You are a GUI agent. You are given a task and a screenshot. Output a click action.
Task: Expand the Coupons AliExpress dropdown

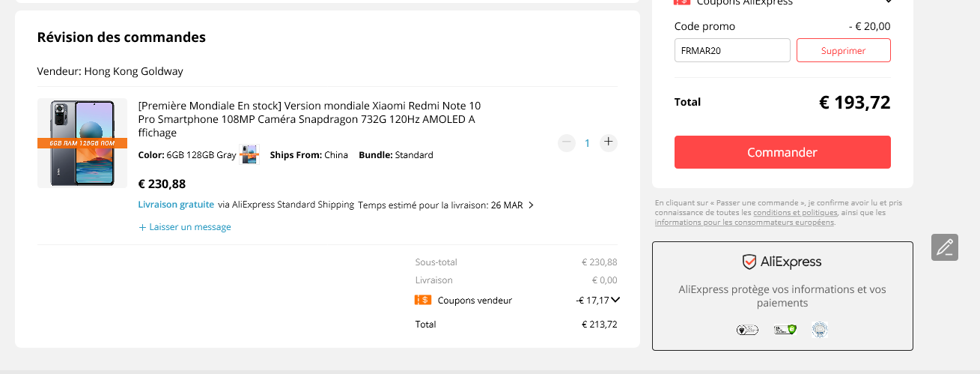pos(888,2)
